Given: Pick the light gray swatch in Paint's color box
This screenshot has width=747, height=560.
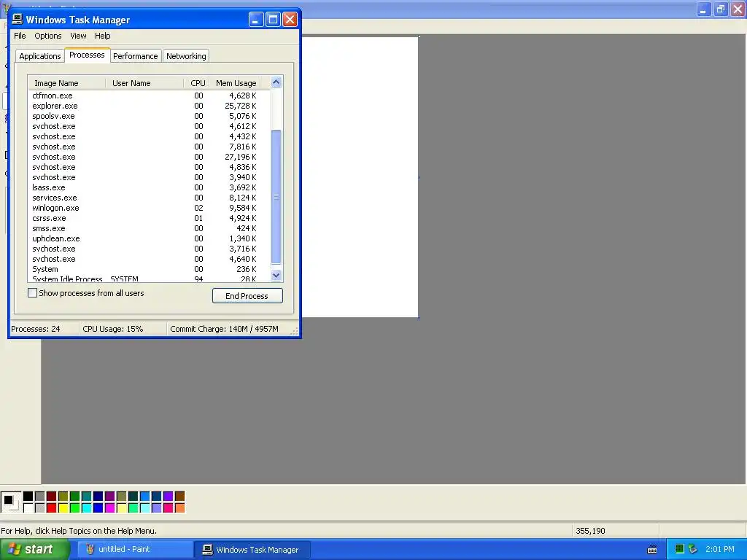Looking at the screenshot, I should tap(39, 508).
